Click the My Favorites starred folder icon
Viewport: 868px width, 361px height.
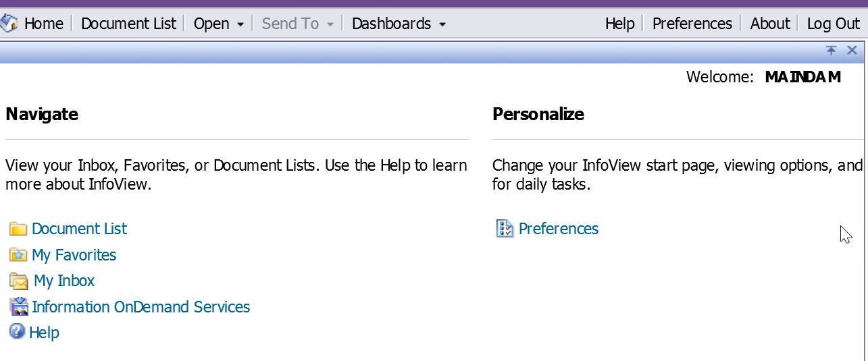[x=18, y=255]
